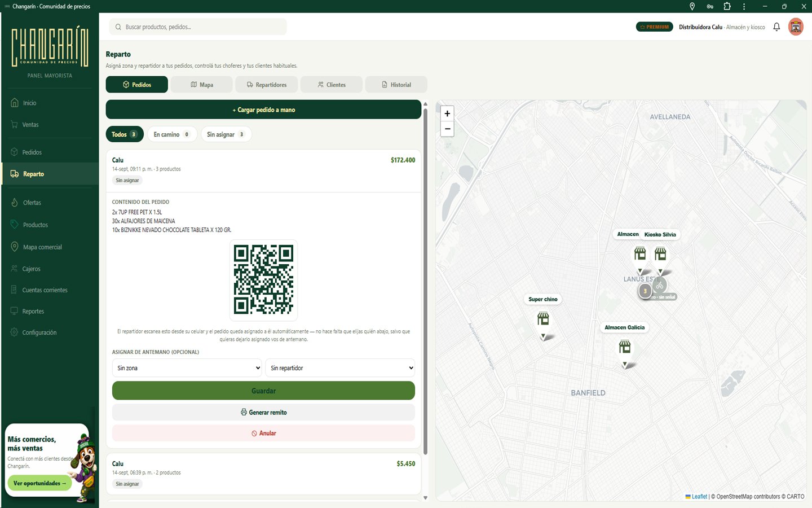Zoom in on the map

tap(447, 113)
